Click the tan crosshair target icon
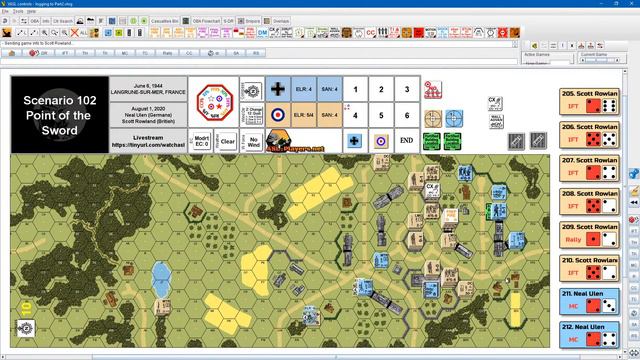This screenshot has height=360, width=640. pyautogui.click(x=433, y=119)
